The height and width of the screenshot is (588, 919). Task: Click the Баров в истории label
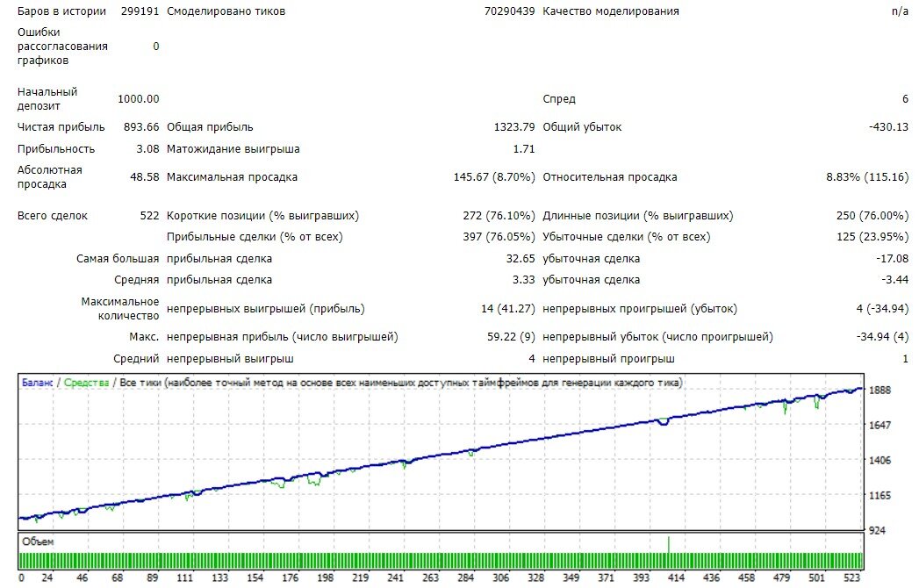point(61,11)
